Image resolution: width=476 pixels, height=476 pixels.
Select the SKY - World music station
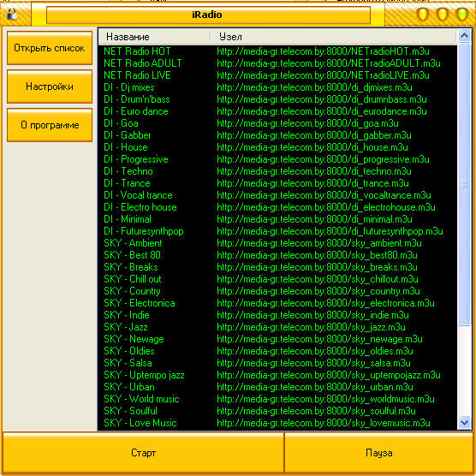(x=141, y=399)
